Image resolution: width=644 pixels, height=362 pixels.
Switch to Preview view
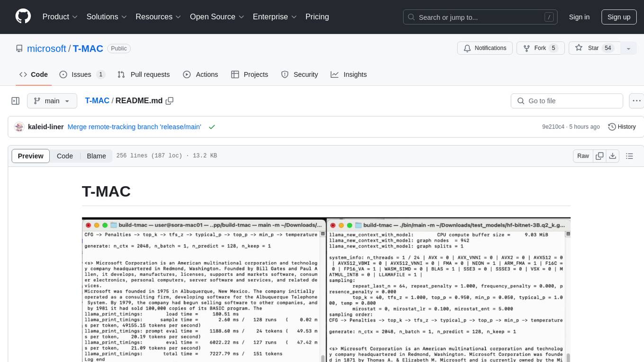(31, 156)
